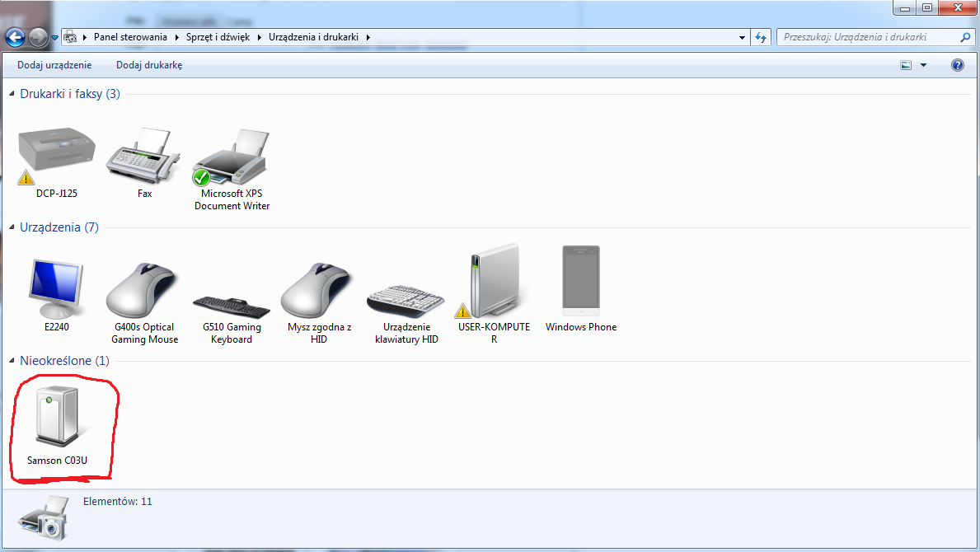Open the help question mark icon
Viewport: 980px width, 552px height.
coord(958,65)
